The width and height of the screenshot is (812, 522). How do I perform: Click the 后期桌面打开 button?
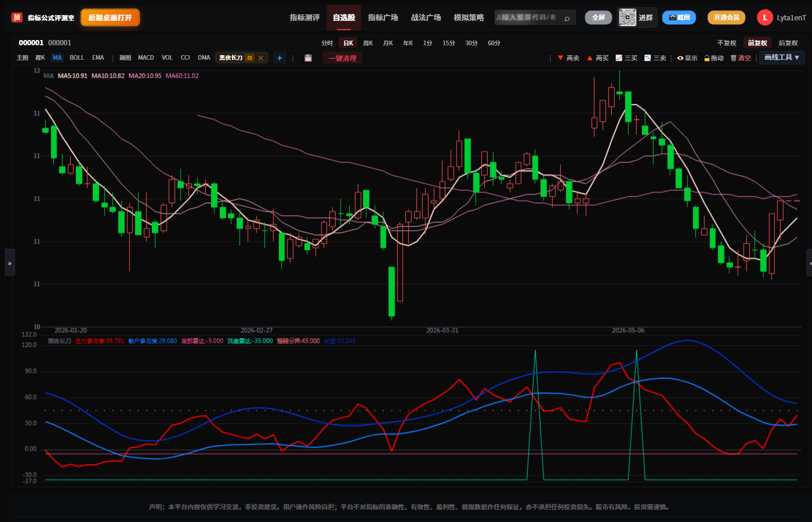(110, 17)
